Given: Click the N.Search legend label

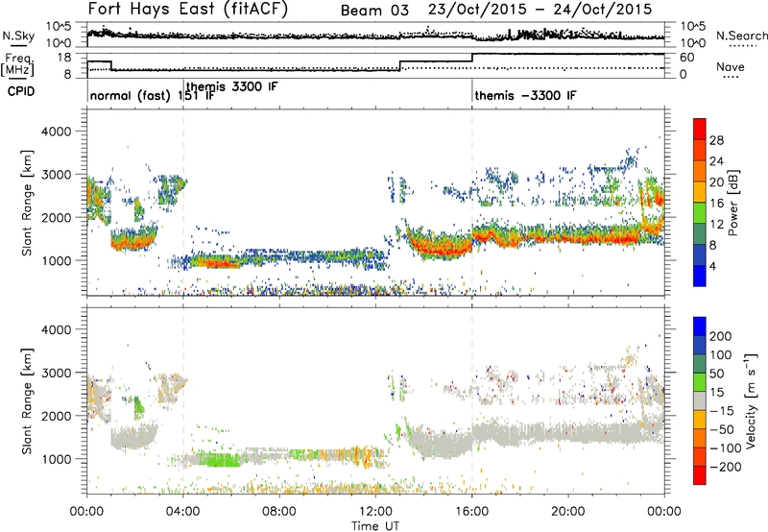Looking at the screenshot, I should pyautogui.click(x=741, y=36).
